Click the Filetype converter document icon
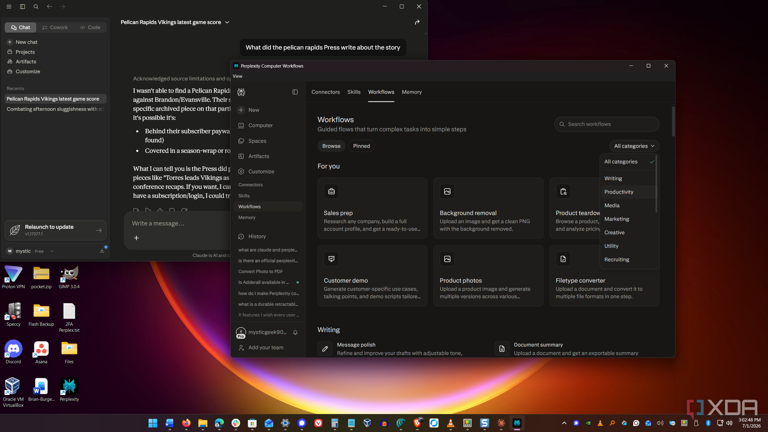The height and width of the screenshot is (432, 768). coord(563,259)
